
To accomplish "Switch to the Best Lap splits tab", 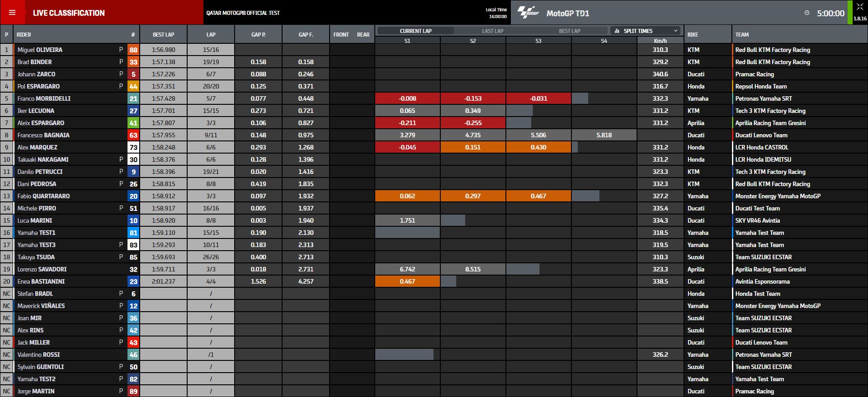I will pyautogui.click(x=570, y=31).
